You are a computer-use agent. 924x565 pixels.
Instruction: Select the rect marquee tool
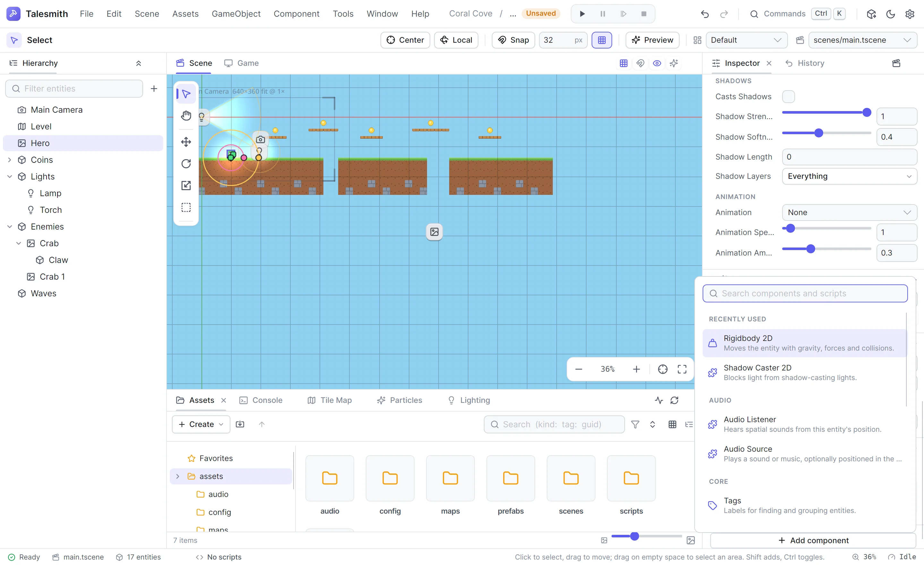point(186,207)
